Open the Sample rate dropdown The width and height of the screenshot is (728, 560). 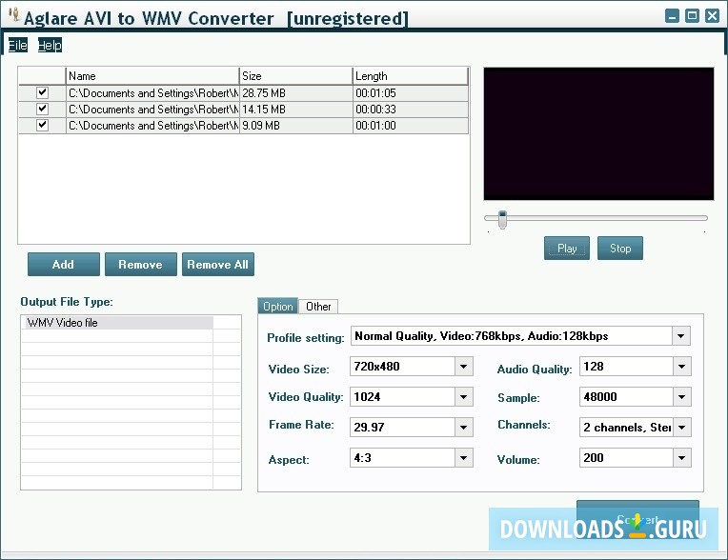pyautogui.click(x=681, y=397)
